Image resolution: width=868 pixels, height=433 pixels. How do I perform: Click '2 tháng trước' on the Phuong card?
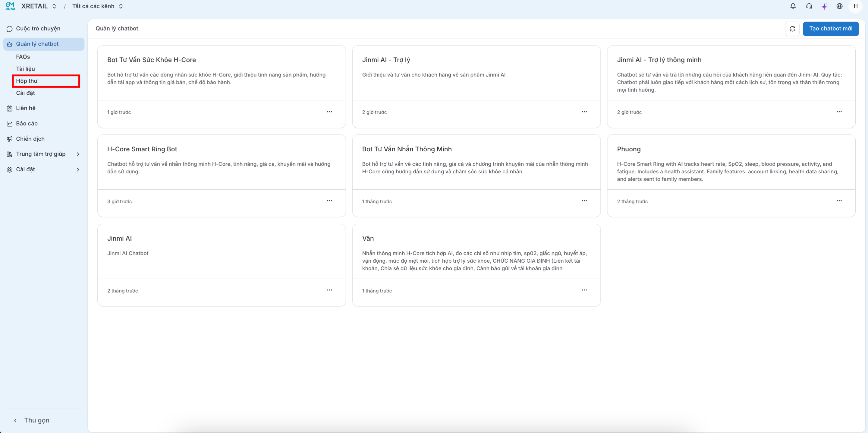point(632,201)
